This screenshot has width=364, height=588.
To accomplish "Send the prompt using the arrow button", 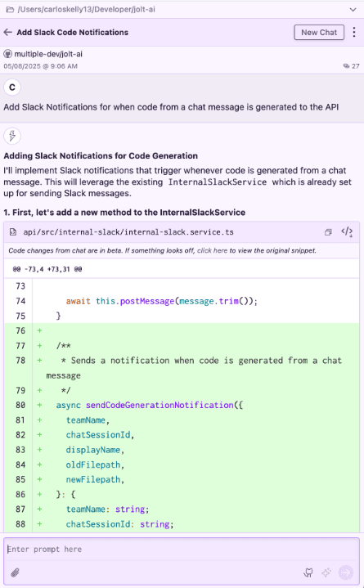I will point(346,572).
